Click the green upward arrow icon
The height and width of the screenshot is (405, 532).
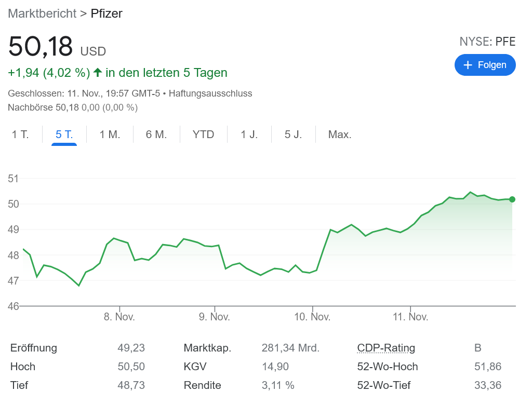(x=97, y=73)
